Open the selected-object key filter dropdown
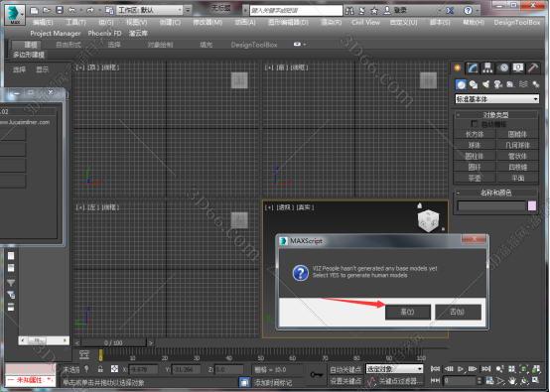The height and width of the screenshot is (392, 550). 394,369
